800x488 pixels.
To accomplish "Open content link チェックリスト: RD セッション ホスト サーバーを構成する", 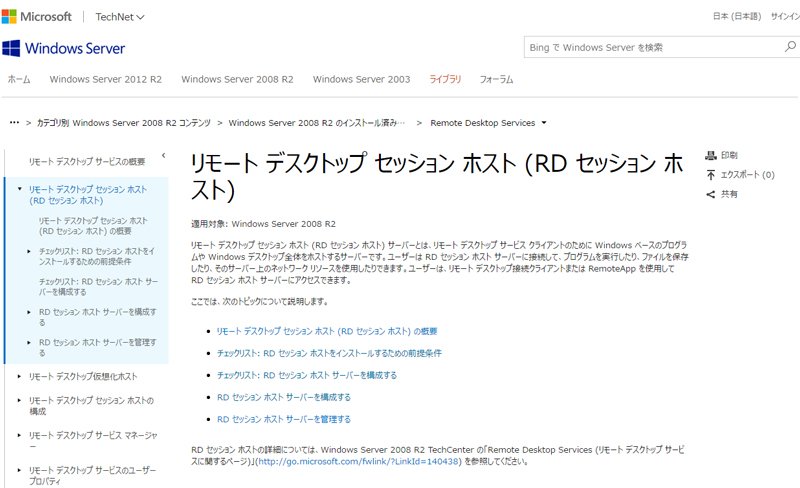I will (x=307, y=375).
